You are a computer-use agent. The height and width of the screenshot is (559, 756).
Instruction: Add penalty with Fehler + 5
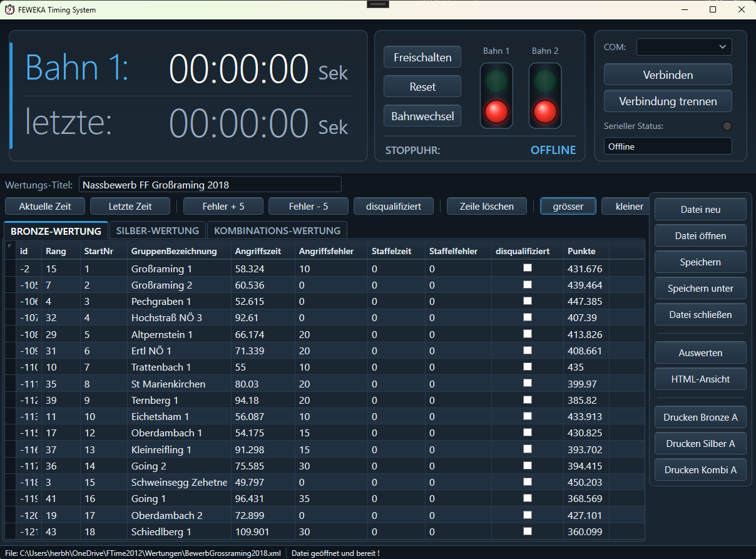223,206
